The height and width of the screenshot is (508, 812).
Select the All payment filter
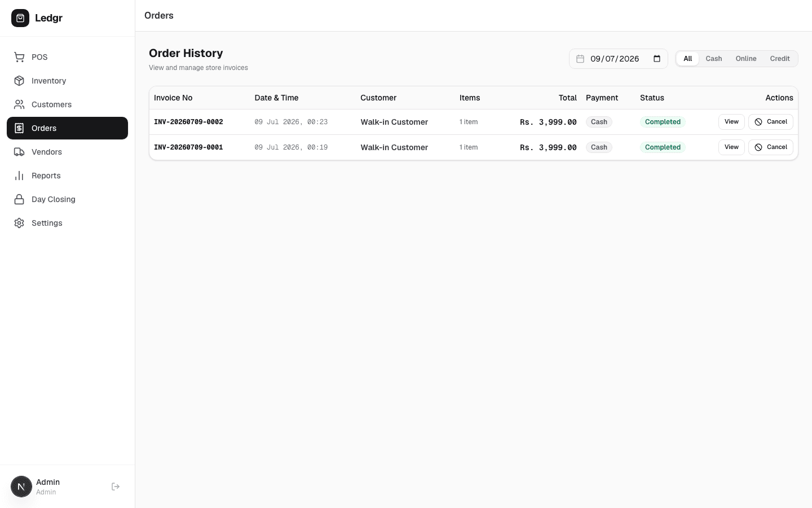[x=687, y=59]
